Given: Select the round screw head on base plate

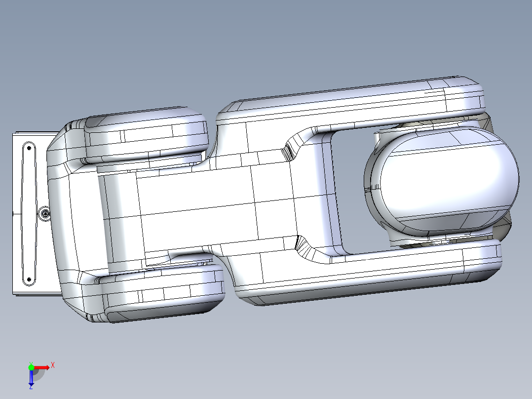Looking at the screenshot, I should [45, 214].
